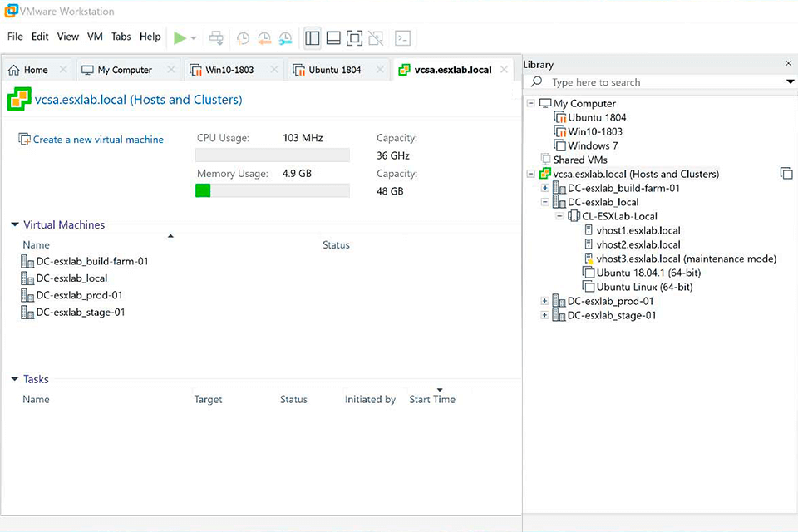The width and height of the screenshot is (798, 532).
Task: Toggle the Library sidebar view icon
Action: (x=312, y=38)
